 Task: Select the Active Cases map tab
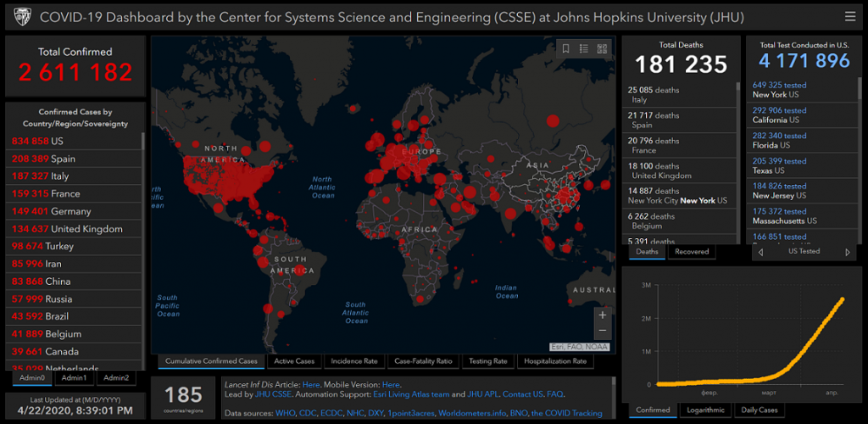(x=294, y=361)
